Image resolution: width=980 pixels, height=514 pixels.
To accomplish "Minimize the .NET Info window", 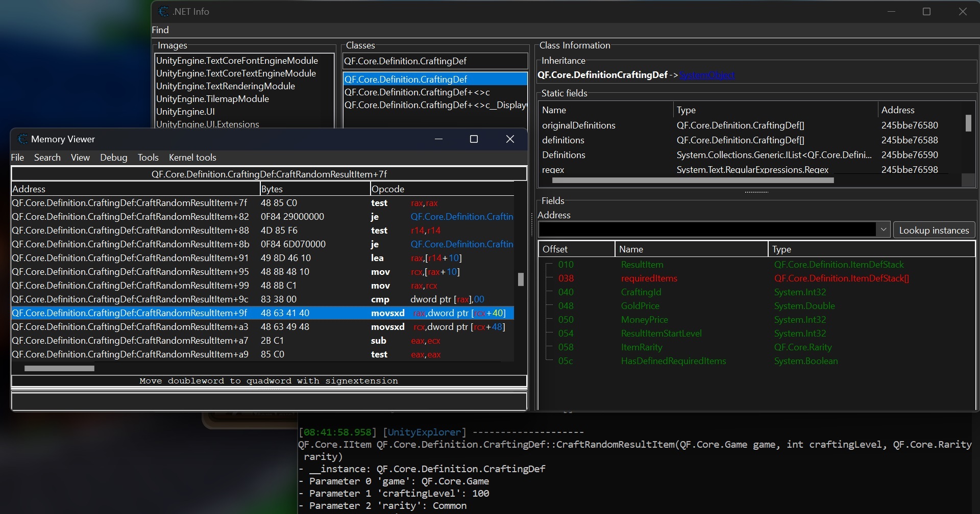I will [892, 11].
